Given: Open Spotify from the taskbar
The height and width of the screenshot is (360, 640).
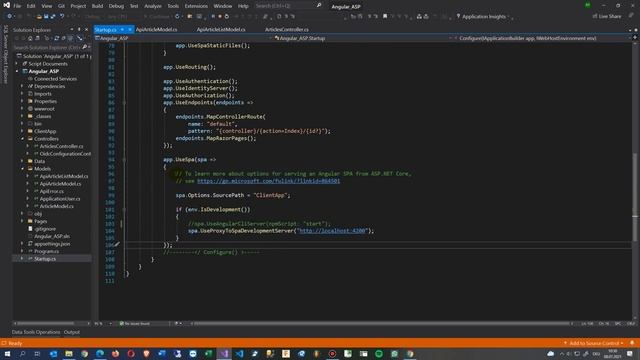Looking at the screenshot, I should pos(379,354).
